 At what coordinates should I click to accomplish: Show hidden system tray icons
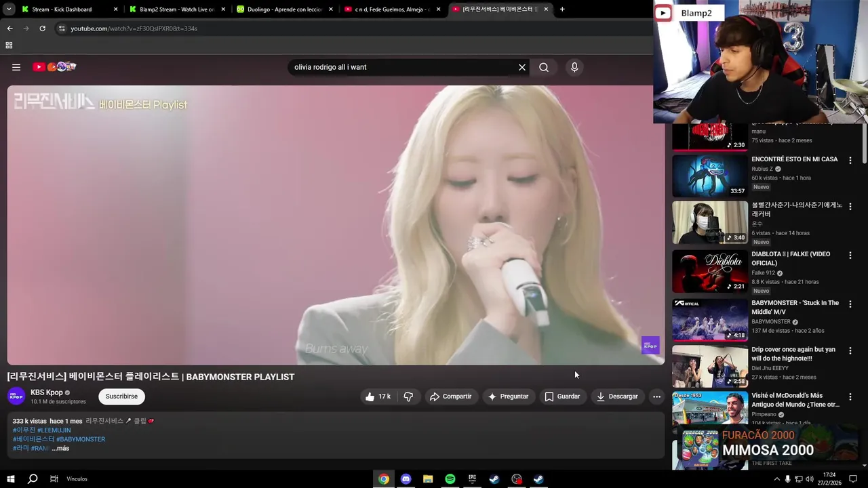coord(776,479)
